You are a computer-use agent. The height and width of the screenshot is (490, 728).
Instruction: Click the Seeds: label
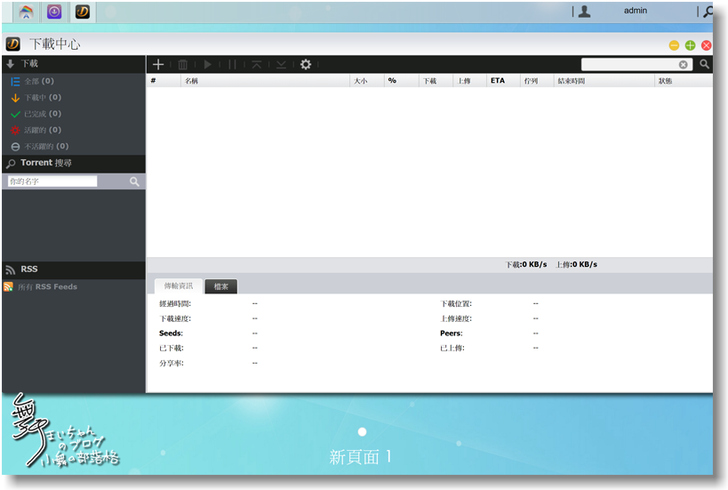point(171,333)
